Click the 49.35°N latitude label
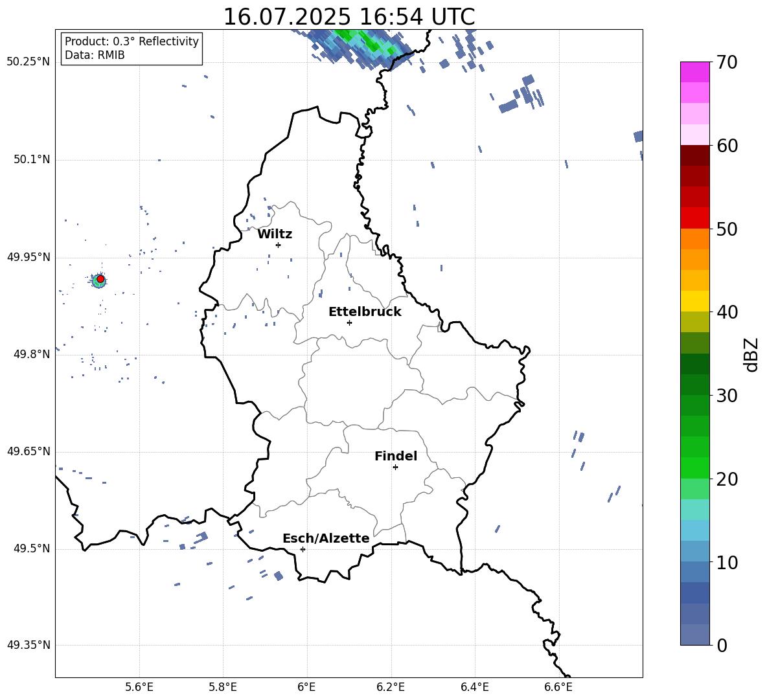 pos(29,645)
